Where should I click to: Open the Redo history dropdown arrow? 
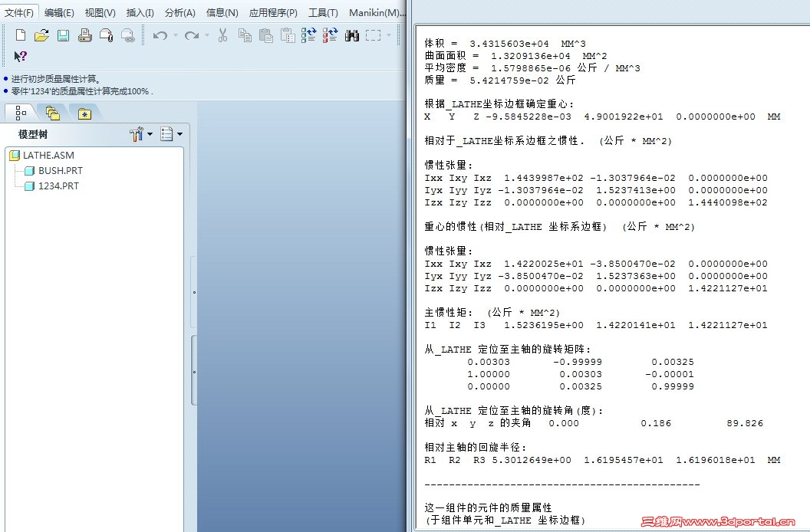(207, 35)
